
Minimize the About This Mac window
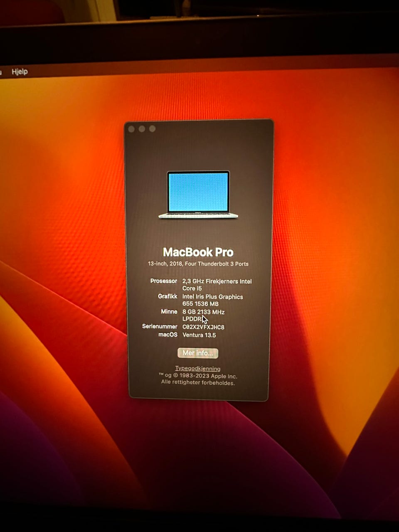[142, 129]
